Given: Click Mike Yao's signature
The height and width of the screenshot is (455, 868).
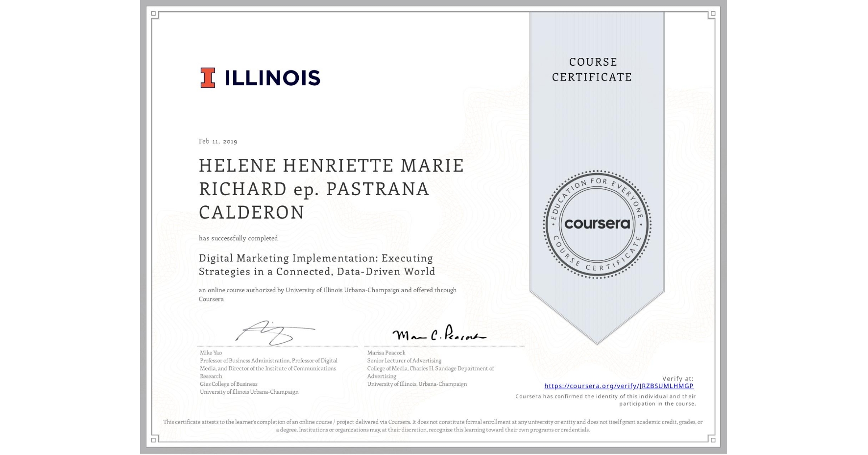Looking at the screenshot, I should click(x=275, y=333).
